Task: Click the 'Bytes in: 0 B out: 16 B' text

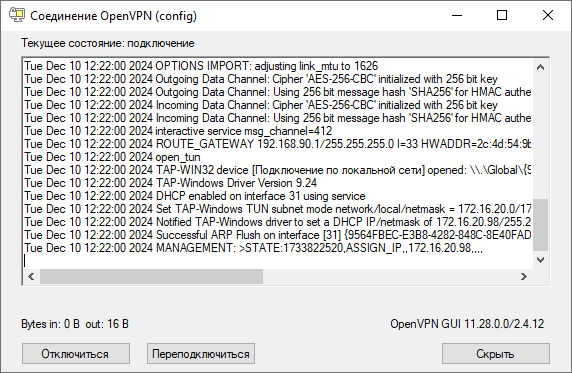Action: (x=75, y=324)
